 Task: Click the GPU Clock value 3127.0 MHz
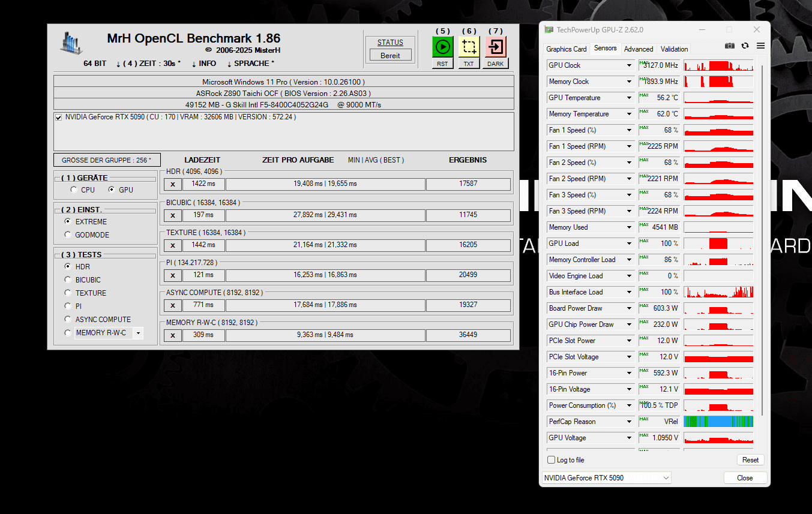(659, 65)
